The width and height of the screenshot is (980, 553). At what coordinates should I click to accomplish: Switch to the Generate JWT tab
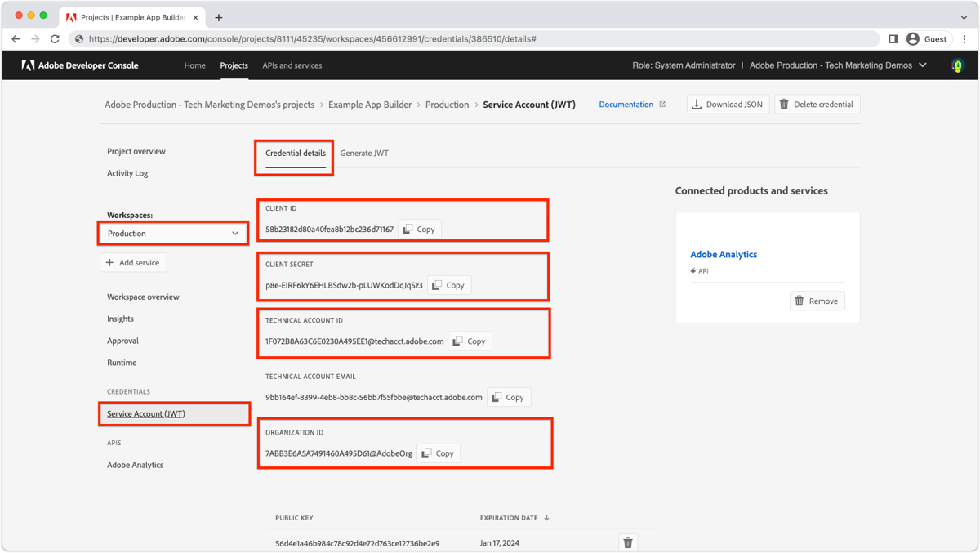364,153
